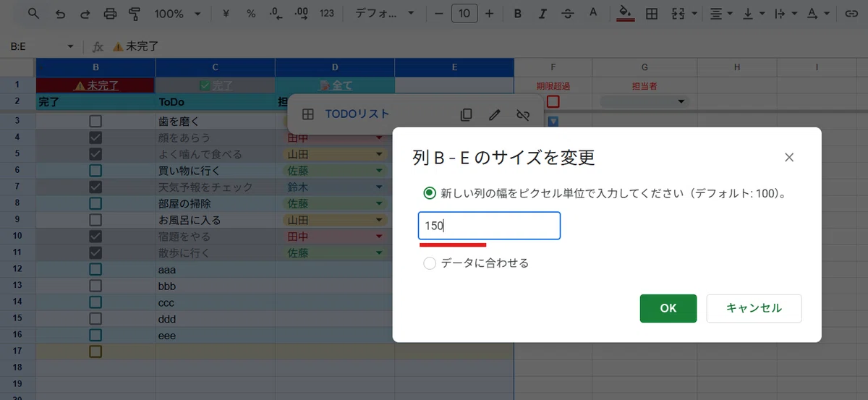Merge the selected cells
This screenshot has height=400, width=868.
tap(678, 13)
